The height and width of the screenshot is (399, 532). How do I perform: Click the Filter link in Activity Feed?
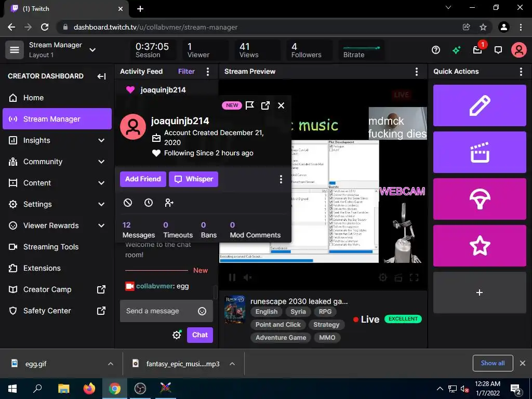pyautogui.click(x=187, y=72)
